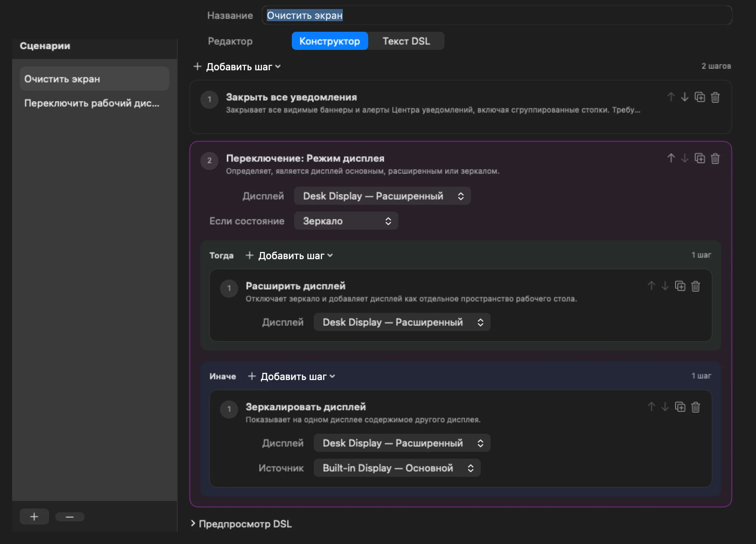The width and height of the screenshot is (756, 544).
Task: Click '2 шагов' step counter
Action: point(716,66)
